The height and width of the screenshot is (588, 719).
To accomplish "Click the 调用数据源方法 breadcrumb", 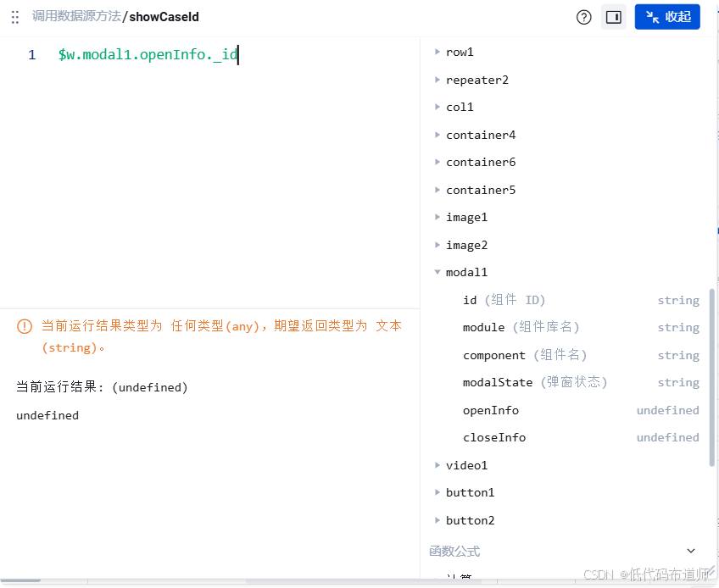I will click(x=76, y=16).
